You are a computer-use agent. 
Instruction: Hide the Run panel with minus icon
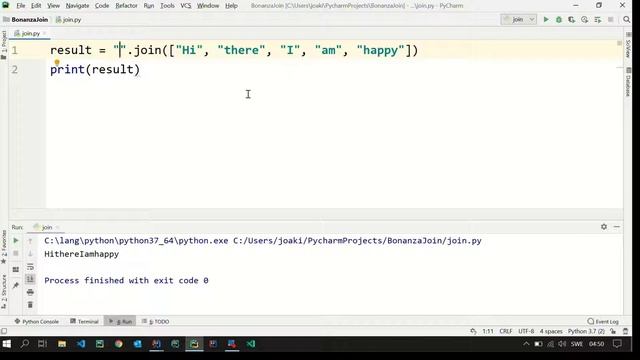pos(617,227)
